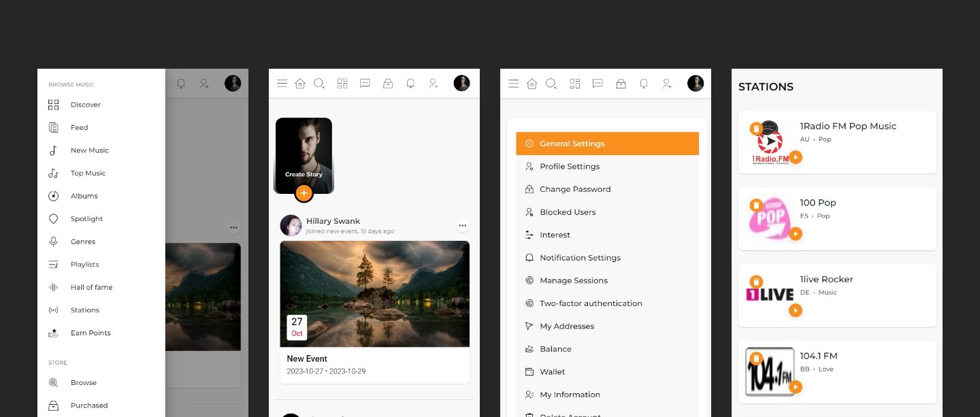Screen dimensions: 980x417
Task: Open messages chat icon on settings screen
Action: tap(598, 84)
